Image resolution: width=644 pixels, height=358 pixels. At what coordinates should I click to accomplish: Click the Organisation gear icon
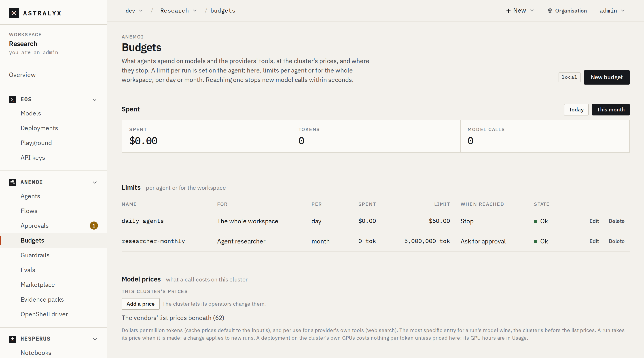click(550, 11)
